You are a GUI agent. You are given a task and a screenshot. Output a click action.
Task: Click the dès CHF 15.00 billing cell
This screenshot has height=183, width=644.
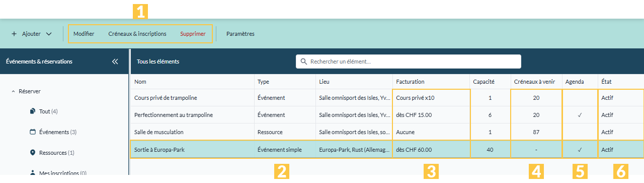(431, 115)
